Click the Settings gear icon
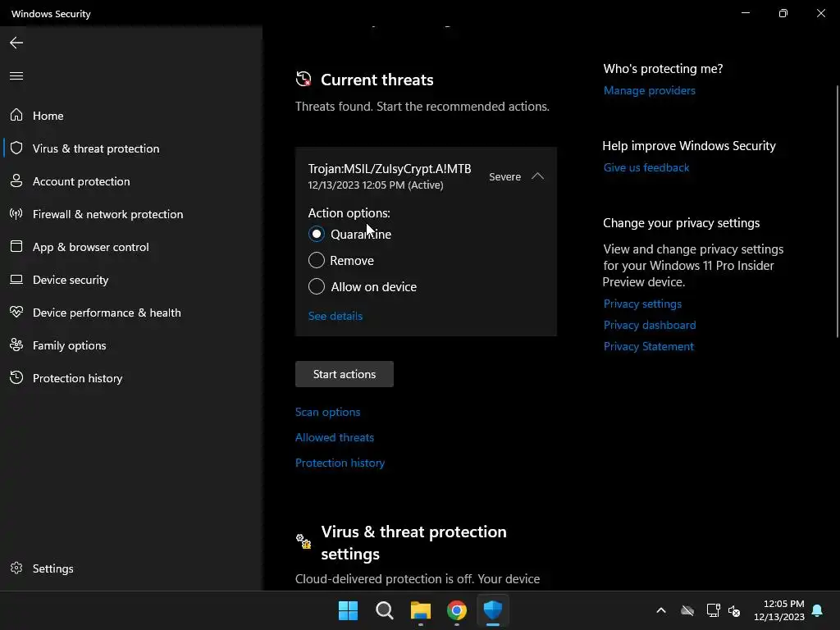Screen dimensions: 840x630 tap(16, 568)
